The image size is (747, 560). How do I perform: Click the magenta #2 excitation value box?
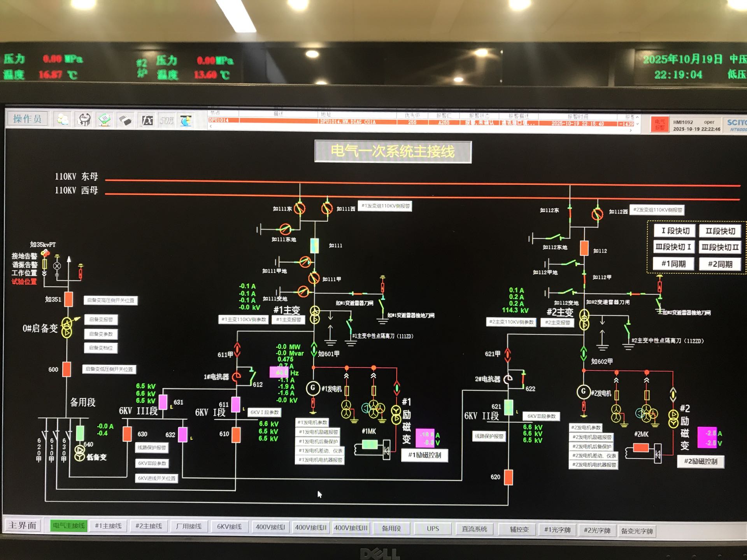point(707,437)
